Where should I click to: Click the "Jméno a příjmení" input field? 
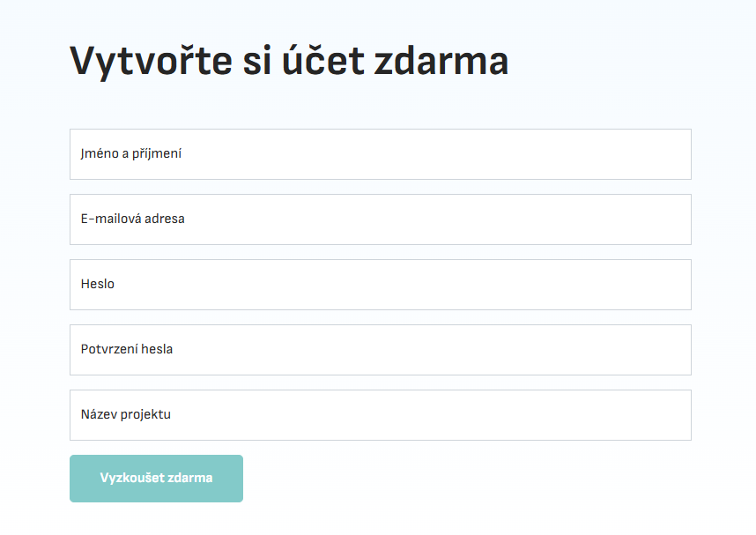[x=380, y=154]
